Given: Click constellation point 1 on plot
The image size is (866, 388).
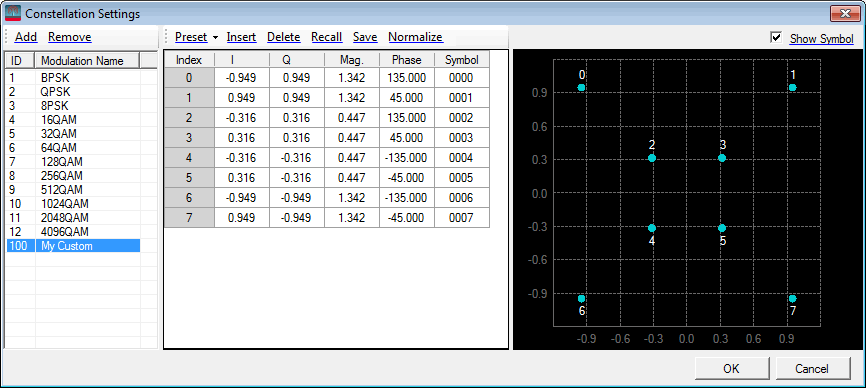Looking at the screenshot, I should [793, 87].
